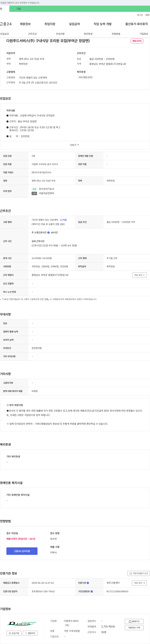Open the 출산휴가·육아휴직 menu
This screenshot has height=644, width=150.
tap(136, 24)
